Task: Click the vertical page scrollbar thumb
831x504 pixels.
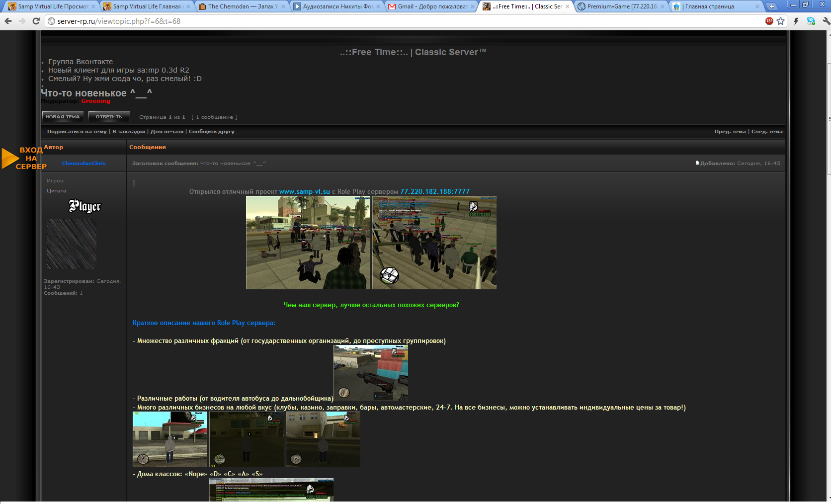Action: pyautogui.click(x=829, y=119)
